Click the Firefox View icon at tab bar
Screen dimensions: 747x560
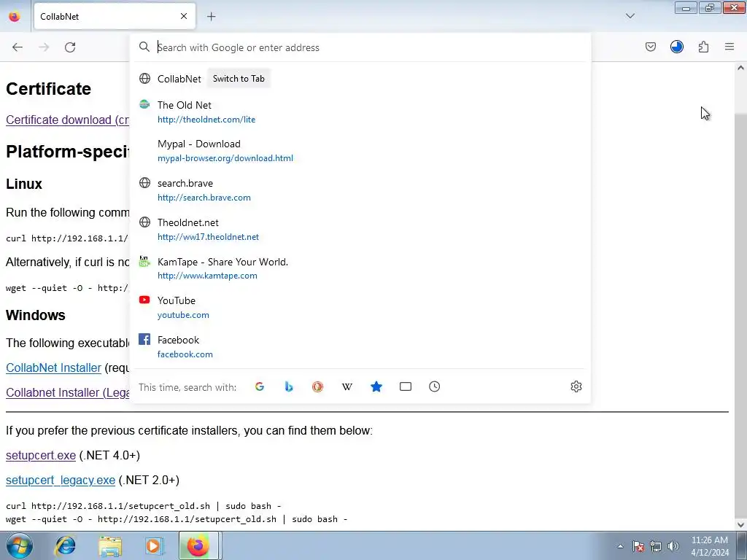(x=15, y=16)
